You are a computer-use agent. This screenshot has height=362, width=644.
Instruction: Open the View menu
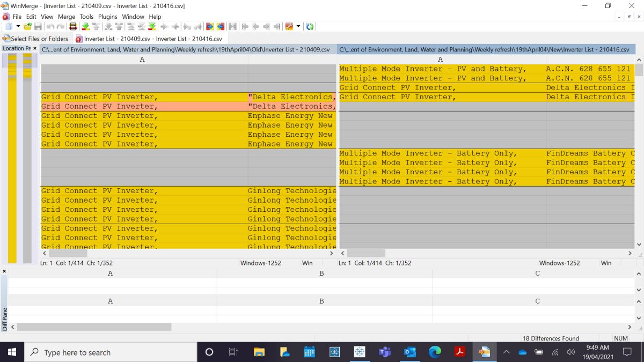point(47,17)
